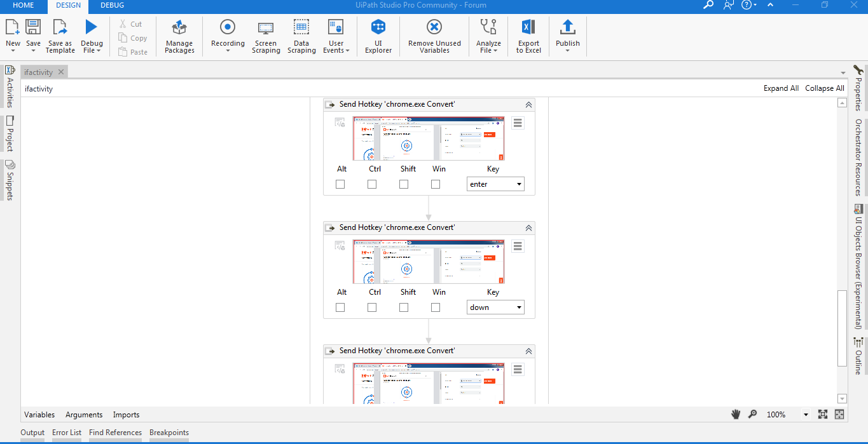Open options menu of down hotkey activity
868x444 pixels.
pyautogui.click(x=518, y=246)
